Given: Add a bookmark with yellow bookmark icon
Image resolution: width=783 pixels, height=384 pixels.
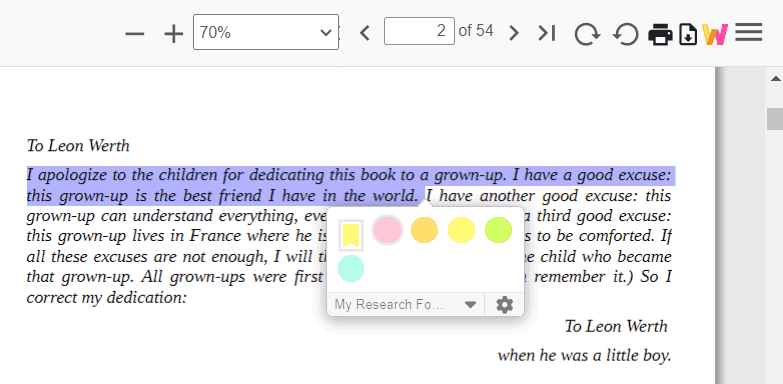Looking at the screenshot, I should (x=351, y=235).
